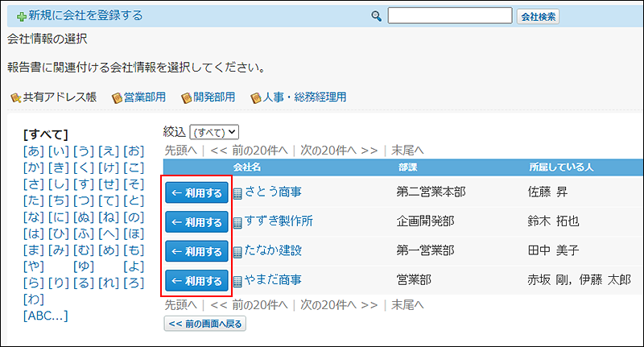Click the green plus icon for new company registration

coord(22,17)
